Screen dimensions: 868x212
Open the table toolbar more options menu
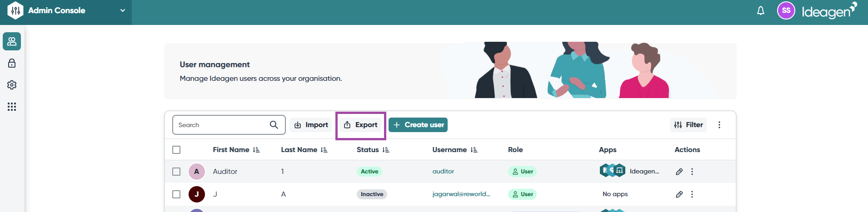click(x=719, y=125)
